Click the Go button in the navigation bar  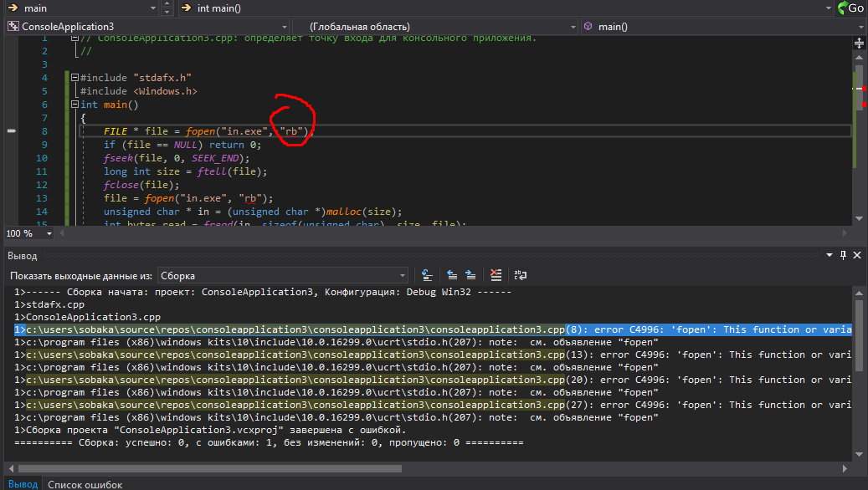[850, 8]
